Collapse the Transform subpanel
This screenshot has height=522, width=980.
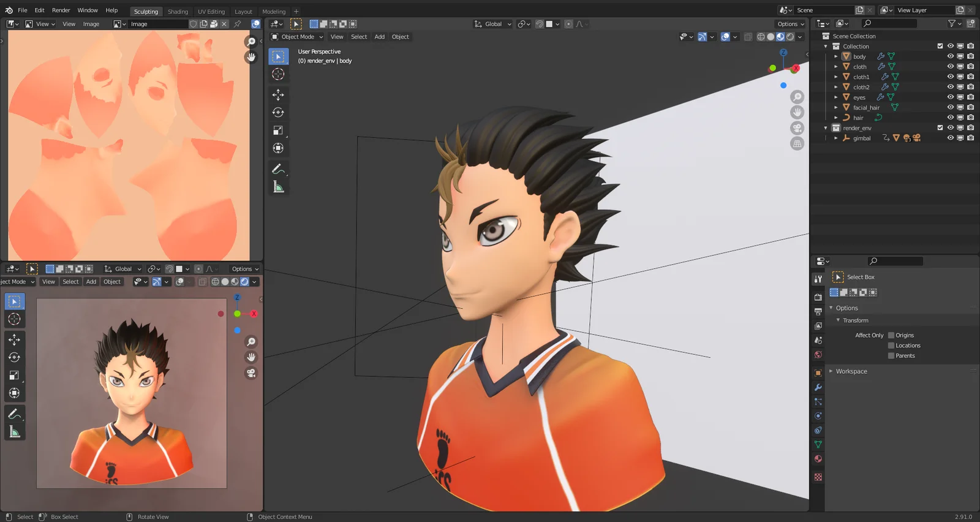point(839,320)
